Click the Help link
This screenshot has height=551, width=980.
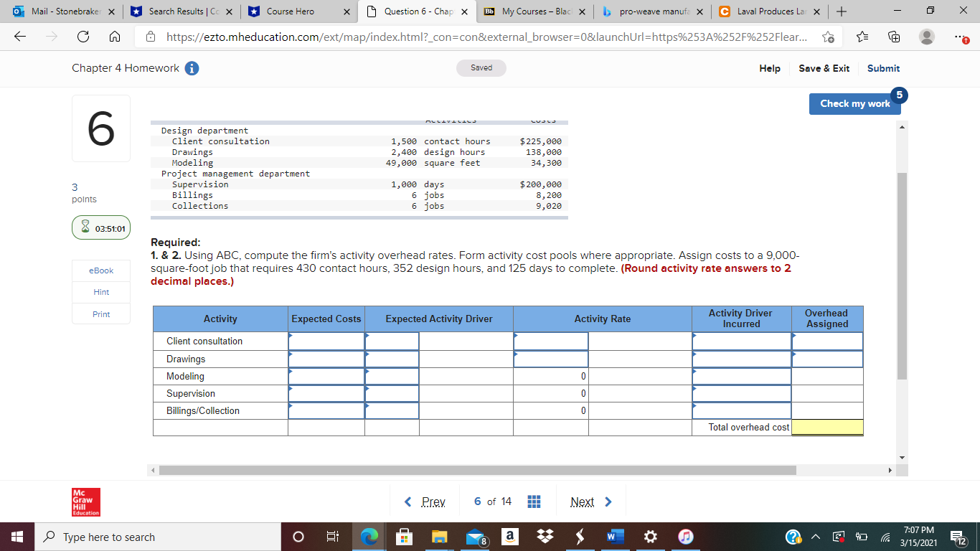(x=770, y=68)
